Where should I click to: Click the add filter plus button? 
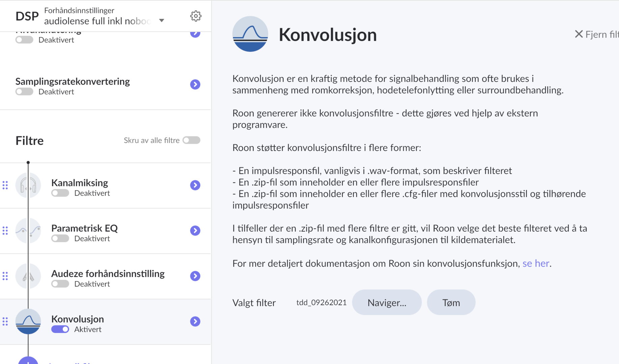[28, 361]
